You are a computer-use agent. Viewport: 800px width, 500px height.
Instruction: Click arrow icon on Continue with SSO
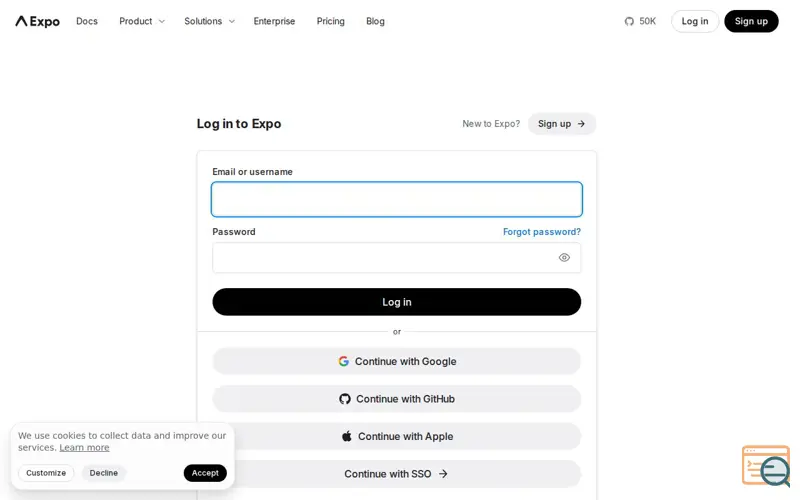tap(443, 474)
